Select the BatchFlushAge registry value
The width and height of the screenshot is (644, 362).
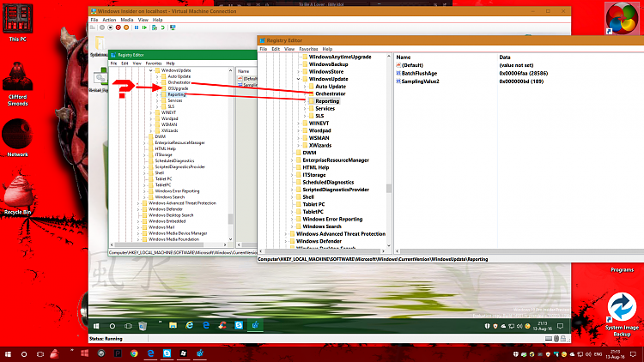coord(419,74)
